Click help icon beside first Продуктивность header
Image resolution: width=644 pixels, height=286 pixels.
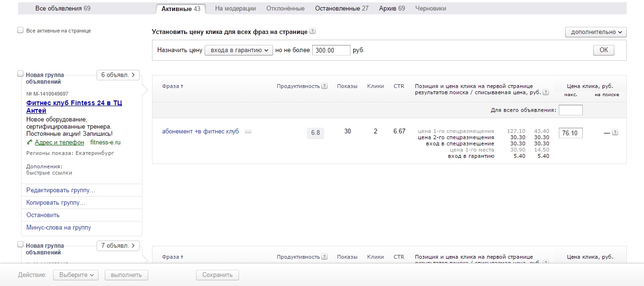(325, 86)
